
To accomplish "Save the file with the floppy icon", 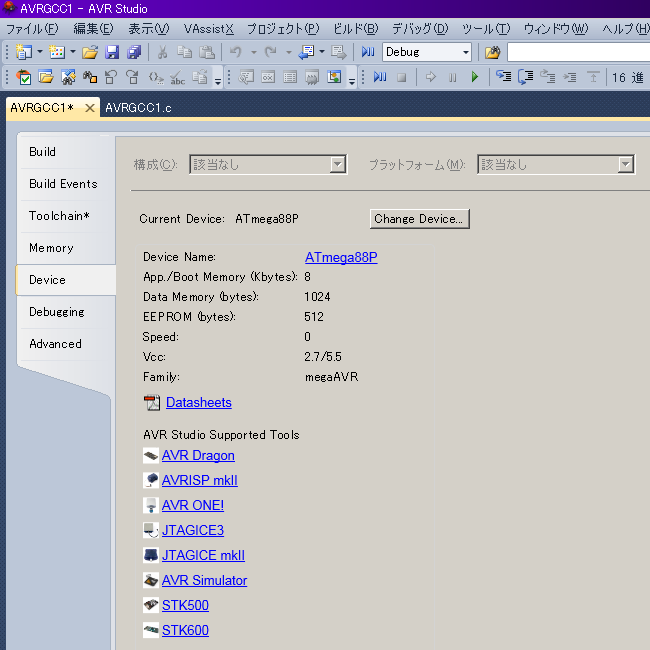I will point(112,52).
